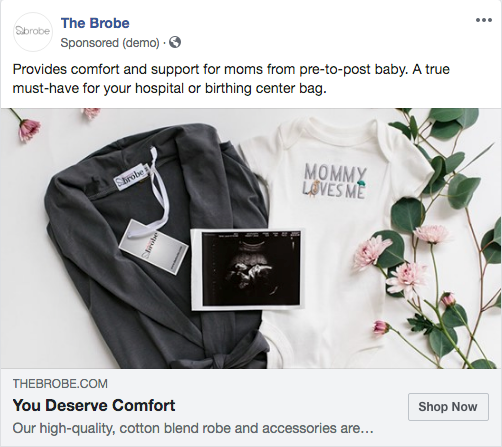Screen dimensions: 502x447
Task: Click The Brobe page name
Action: (95, 23)
